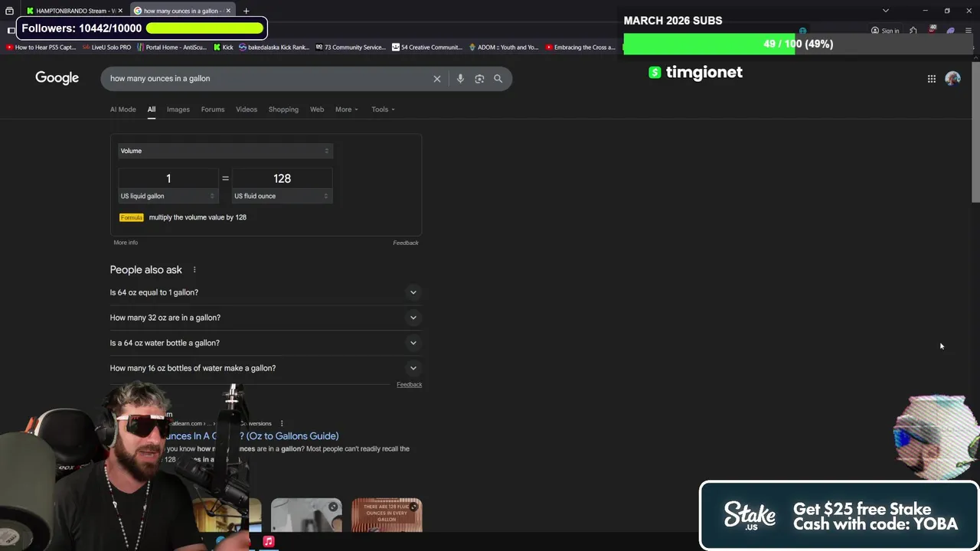Click Feedback under People also ask

[409, 384]
